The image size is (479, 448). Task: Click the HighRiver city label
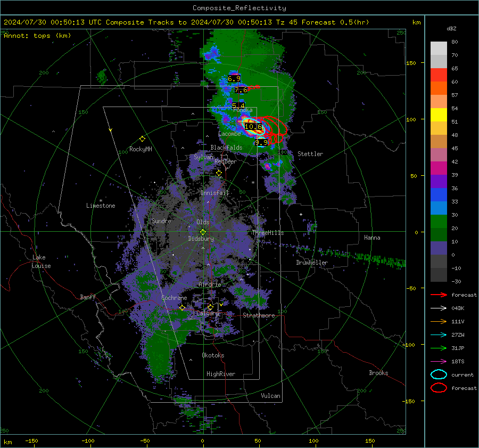(x=221, y=374)
